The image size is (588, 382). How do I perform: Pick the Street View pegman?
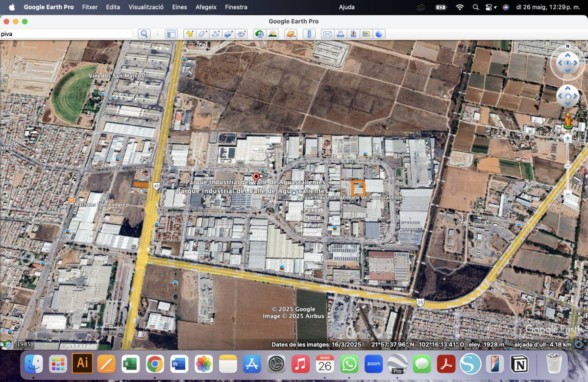coord(568,121)
